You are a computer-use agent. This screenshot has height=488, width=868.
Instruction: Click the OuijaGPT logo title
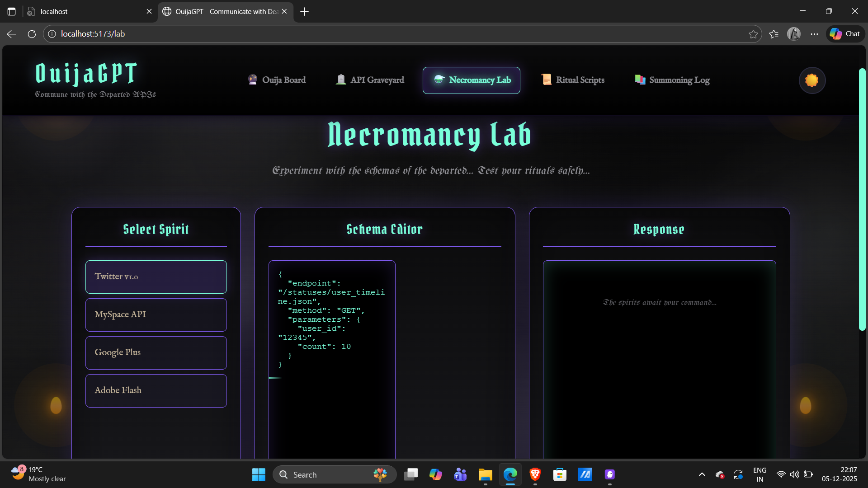[x=86, y=74]
